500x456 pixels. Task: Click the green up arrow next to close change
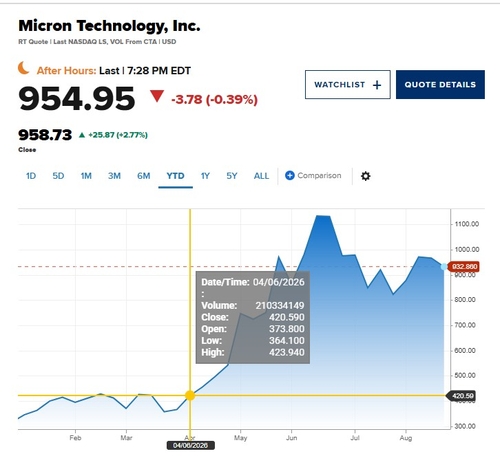coord(82,135)
